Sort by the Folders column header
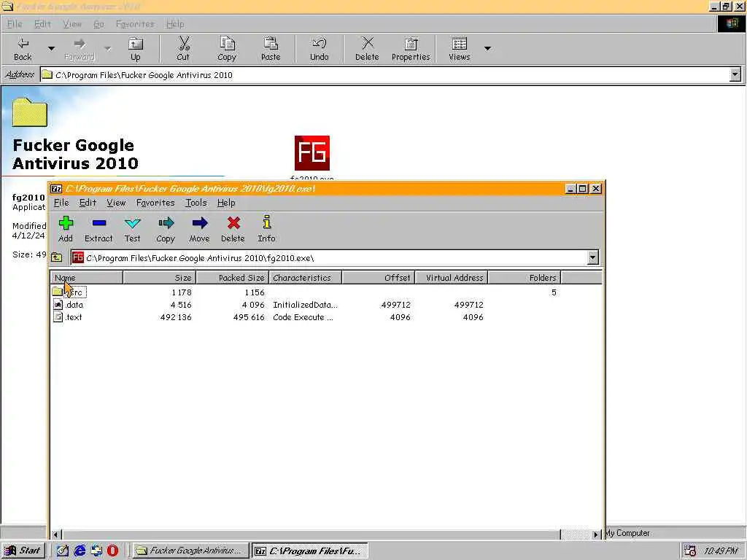The image size is (747, 560). click(525, 278)
